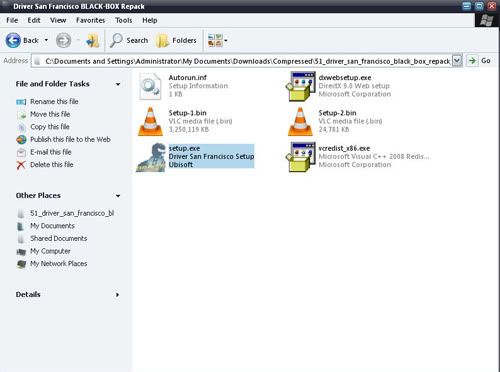This screenshot has height=372, width=500.
Task: Click the Windows flag logo in menu bar
Action: pyautogui.click(x=487, y=20)
